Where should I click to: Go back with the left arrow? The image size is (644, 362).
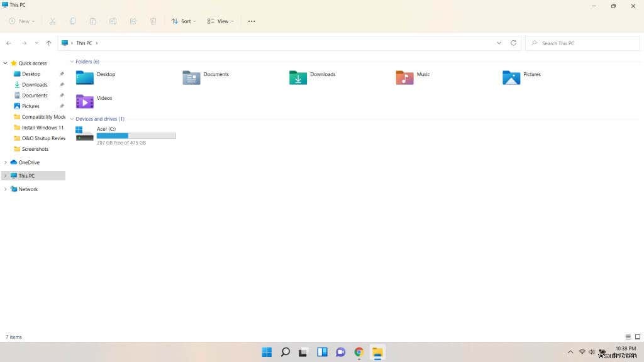tap(9, 43)
